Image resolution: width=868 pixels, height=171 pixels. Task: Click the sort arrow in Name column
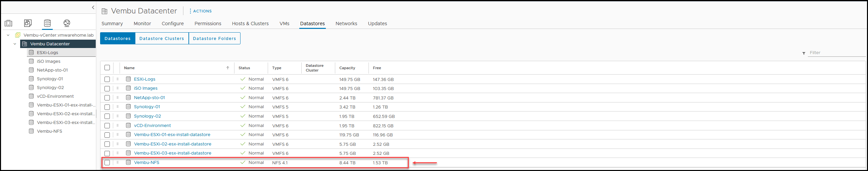pos(228,68)
